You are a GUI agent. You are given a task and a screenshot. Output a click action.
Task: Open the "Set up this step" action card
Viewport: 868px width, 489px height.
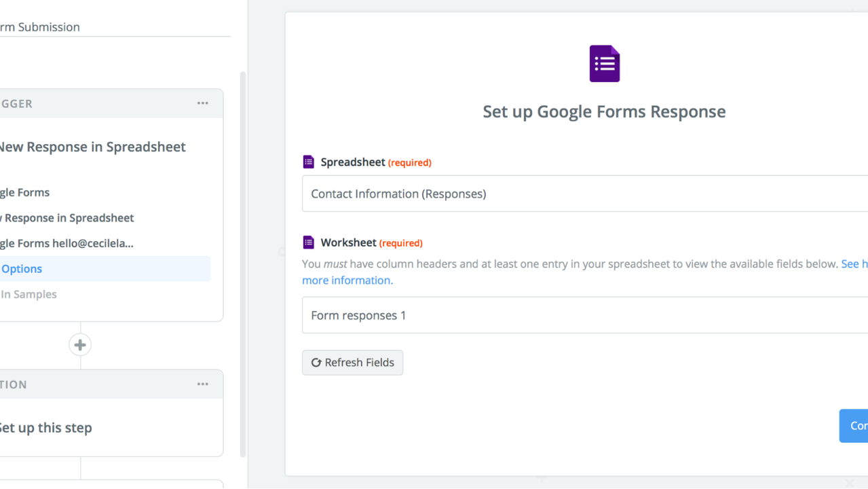[45, 428]
